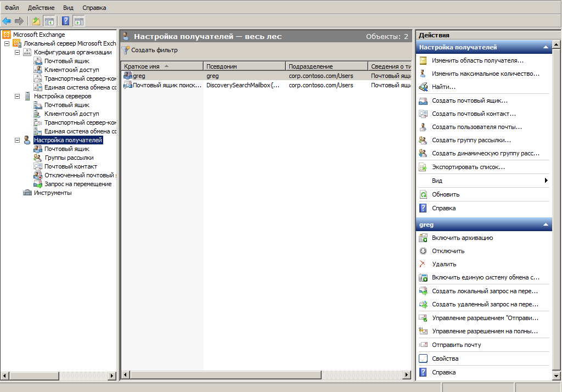
Task: Click the Инструменты toolbox icon in tree
Action: (27, 193)
